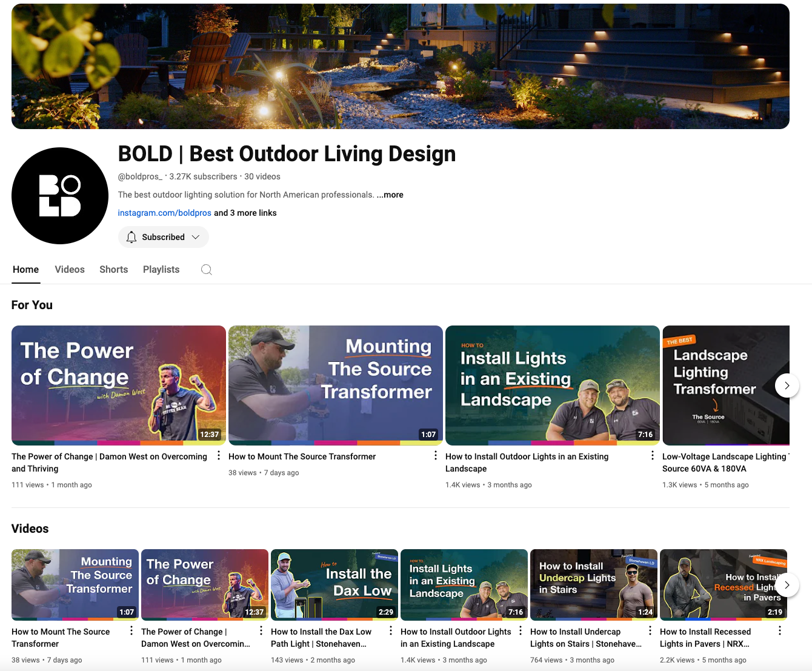The height and width of the screenshot is (671, 812).
Task: Click the channel search magnifier icon
Action: pyautogui.click(x=207, y=270)
